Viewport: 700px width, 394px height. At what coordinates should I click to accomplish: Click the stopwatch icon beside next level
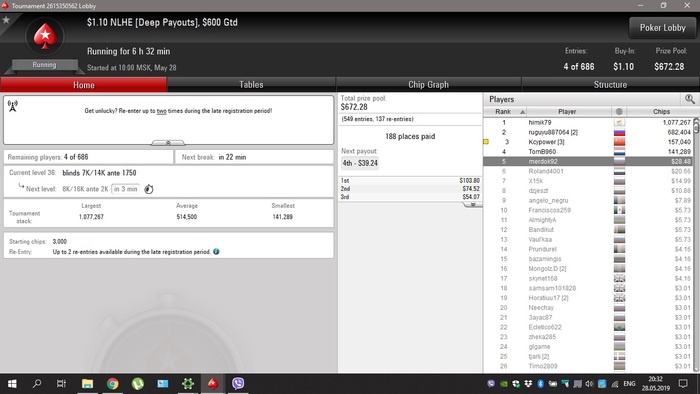(x=149, y=189)
